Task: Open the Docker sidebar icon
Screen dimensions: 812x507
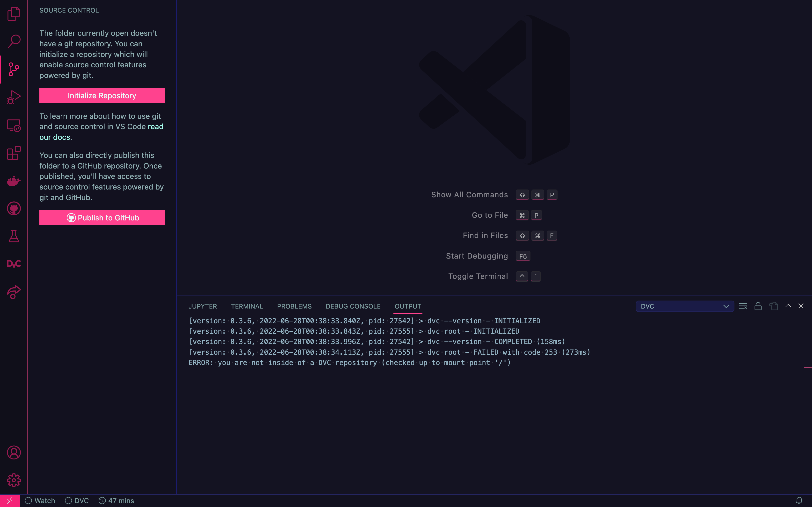Action: pos(14,181)
